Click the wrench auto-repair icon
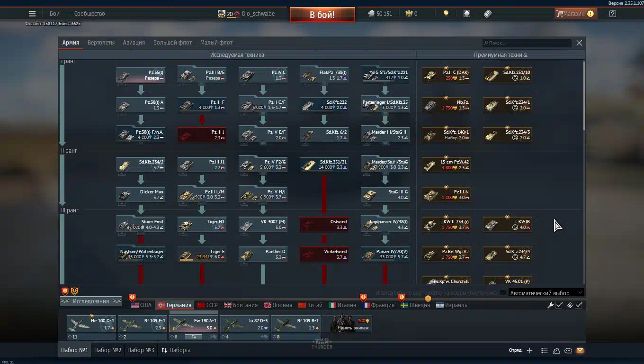This screenshot has width=644, height=364. click(550, 305)
